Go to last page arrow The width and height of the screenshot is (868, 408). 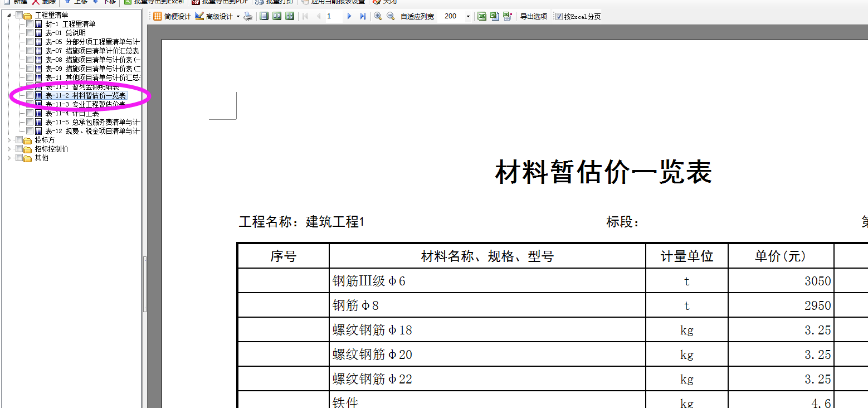point(363,16)
